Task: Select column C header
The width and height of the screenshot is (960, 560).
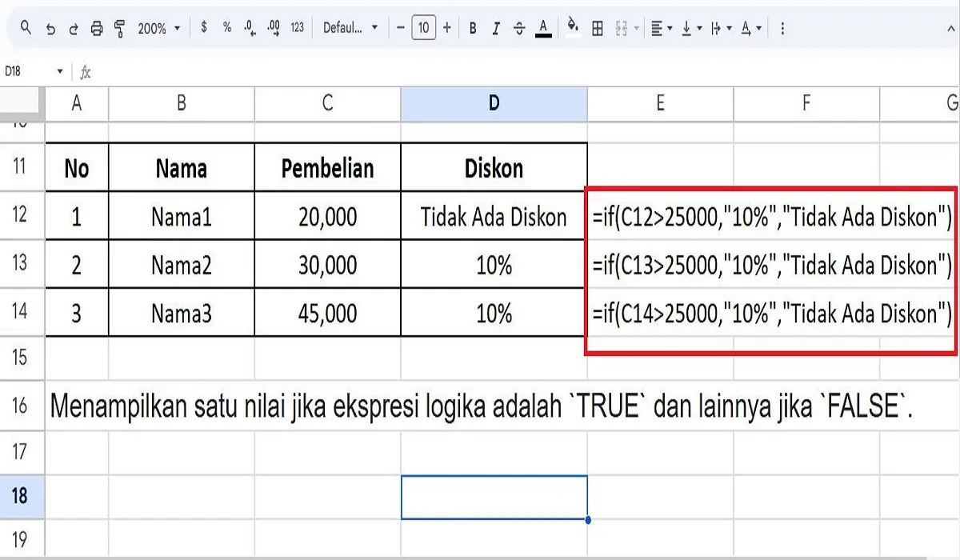Action: (x=328, y=102)
